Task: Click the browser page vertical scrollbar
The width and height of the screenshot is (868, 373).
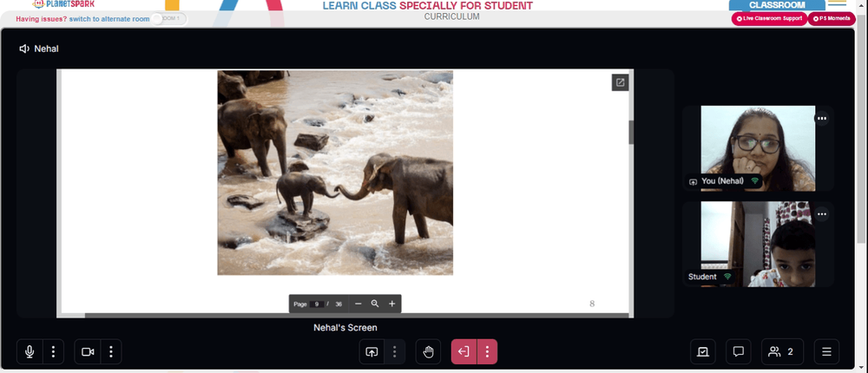Action: 863,128
